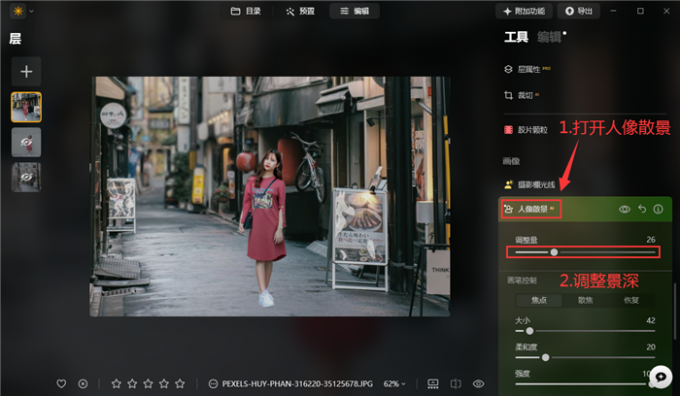Screen dimensions: 680x396
Task: Rate the photo five stars
Action: click(180, 384)
